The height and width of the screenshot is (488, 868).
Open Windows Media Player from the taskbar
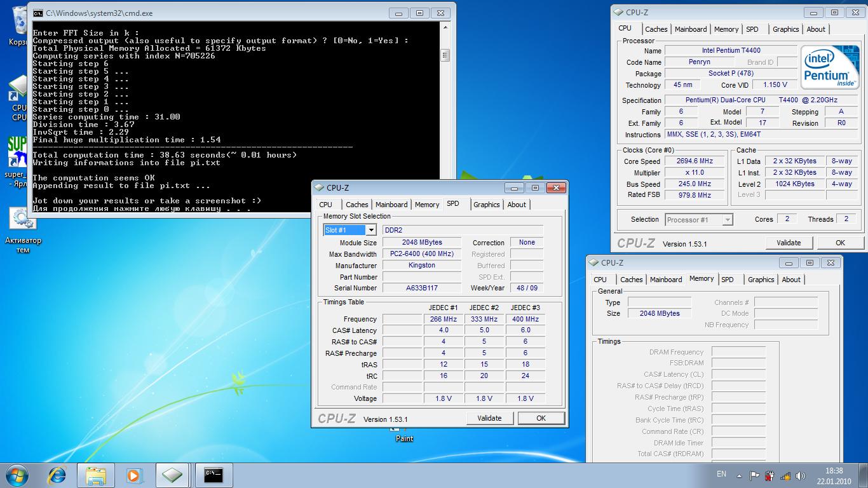[134, 475]
